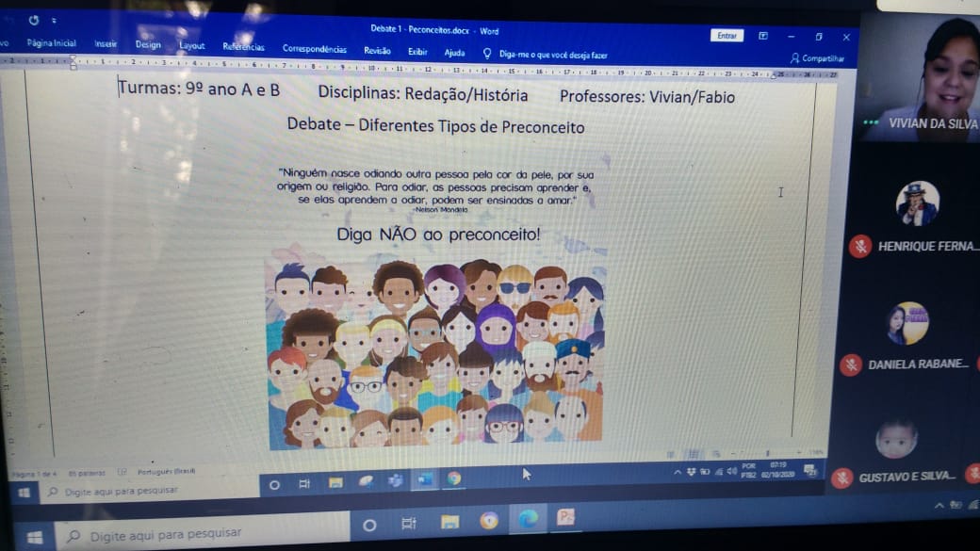Viewport: 980px width, 551px height.
Task: Switch to the Página Inicial tab
Action: 51,43
